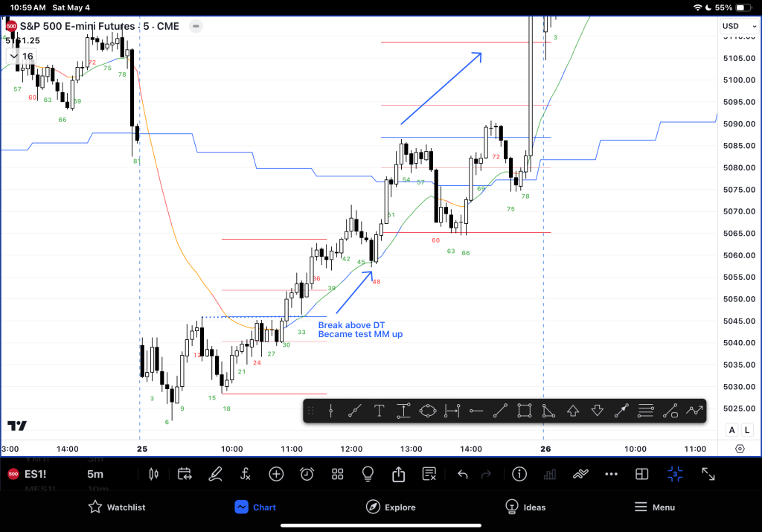Viewport: 762px width, 532px height.
Task: Switch to the Watchlist tab
Action: [x=116, y=507]
